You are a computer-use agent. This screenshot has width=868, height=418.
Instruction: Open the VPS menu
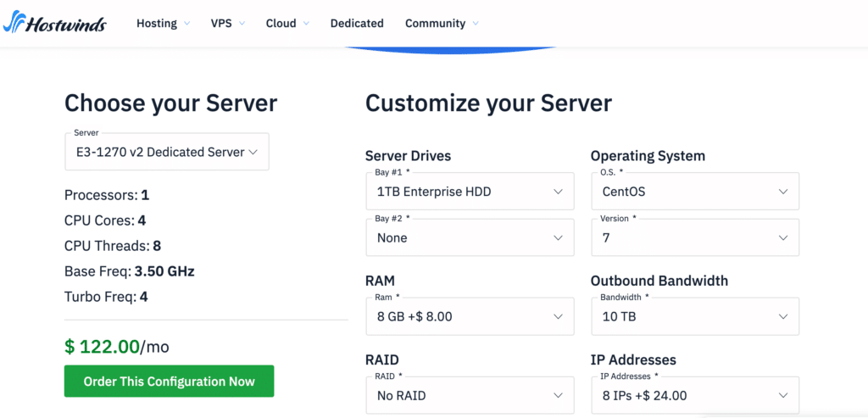tap(227, 23)
